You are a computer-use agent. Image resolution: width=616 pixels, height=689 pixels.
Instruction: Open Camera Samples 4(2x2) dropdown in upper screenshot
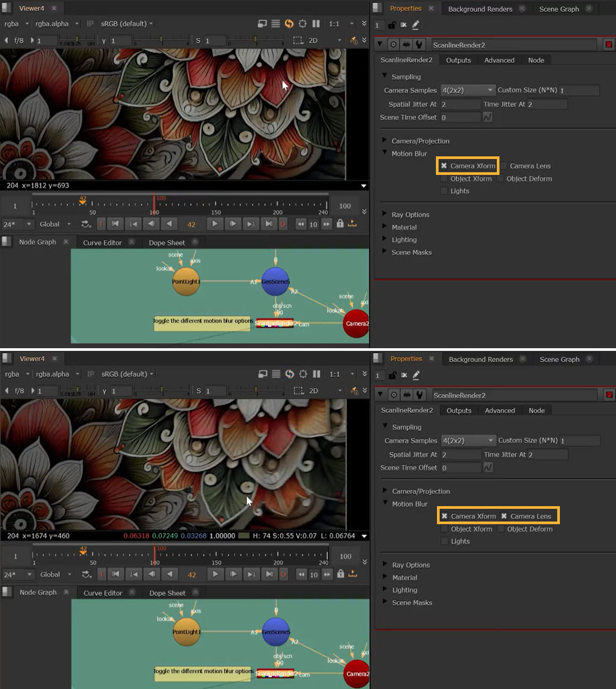(468, 90)
